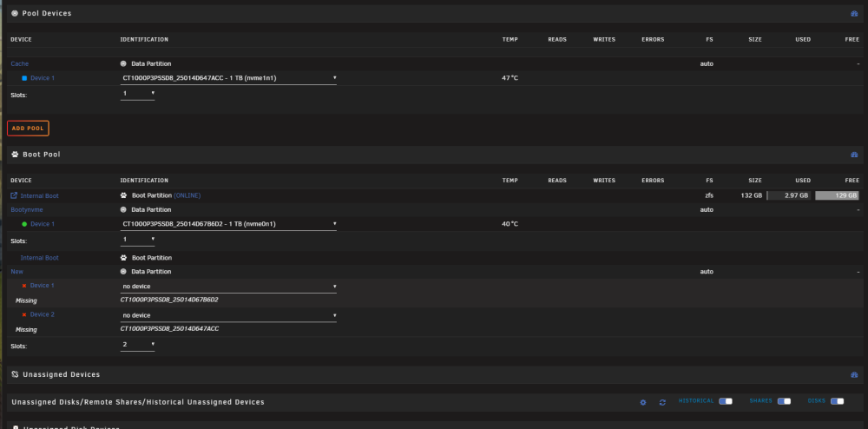Open 'no device' dropdown for New pool Device 1
This screenshot has height=429, width=868.
[x=228, y=287]
